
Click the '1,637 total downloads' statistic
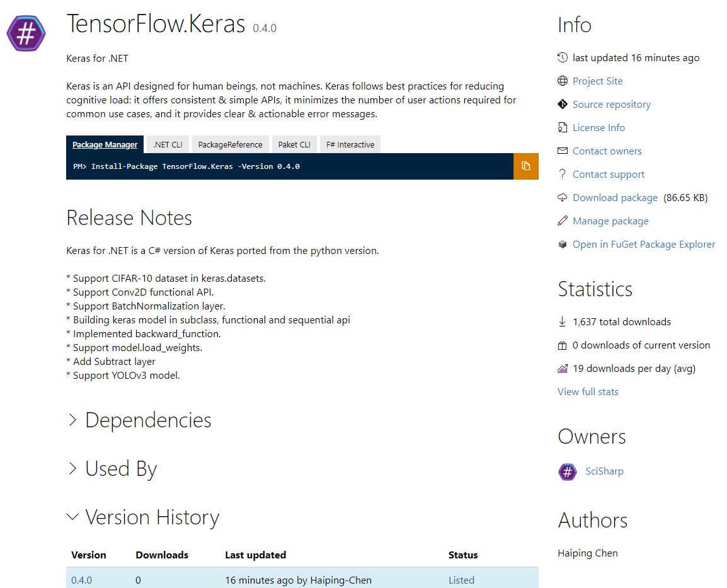(621, 322)
